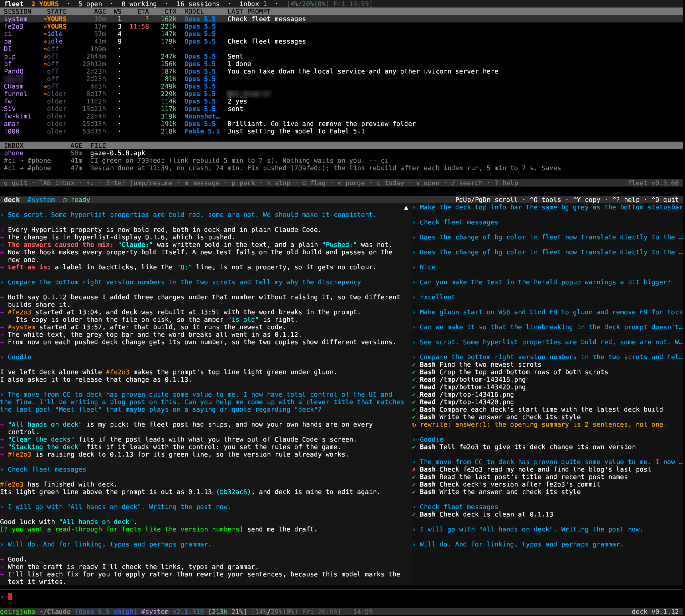Click the CTX column header
The image size is (685, 616).
point(171,11)
